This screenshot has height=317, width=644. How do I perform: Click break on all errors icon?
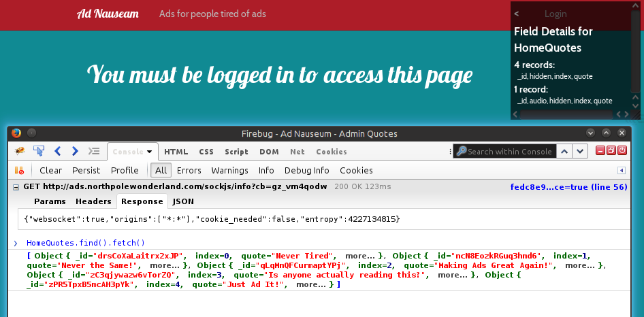20,170
